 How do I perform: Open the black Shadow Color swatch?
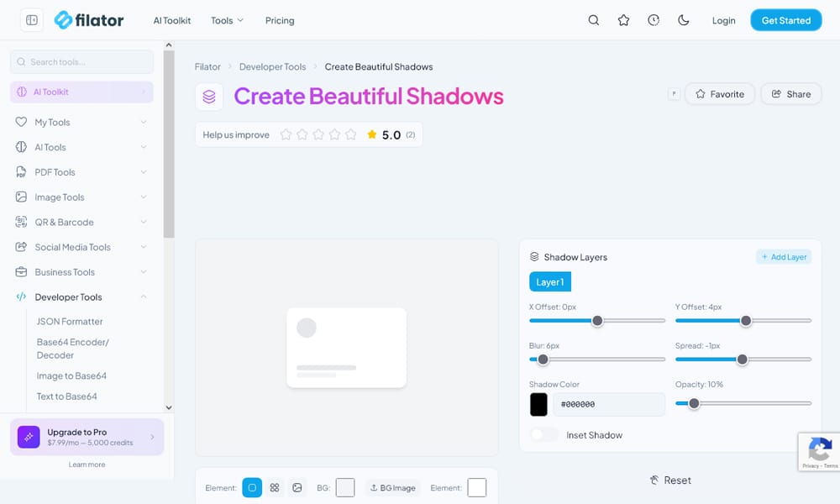538,404
